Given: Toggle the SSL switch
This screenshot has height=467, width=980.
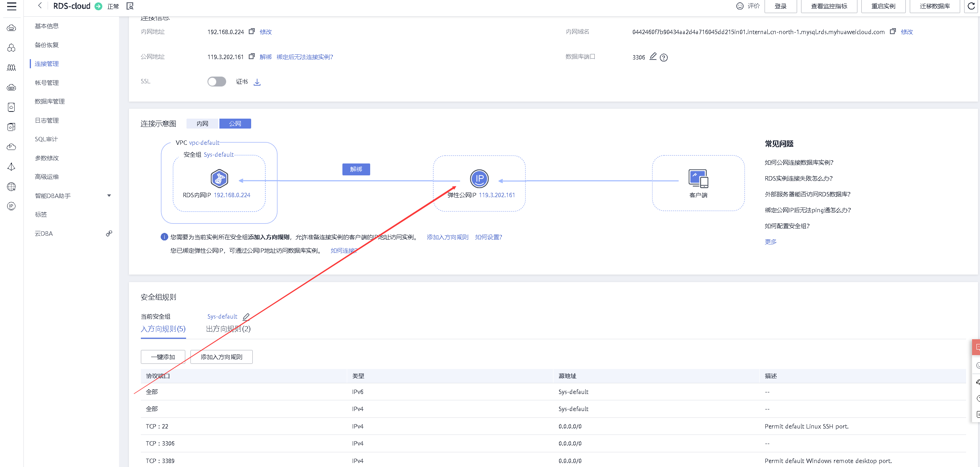Looking at the screenshot, I should coord(217,81).
